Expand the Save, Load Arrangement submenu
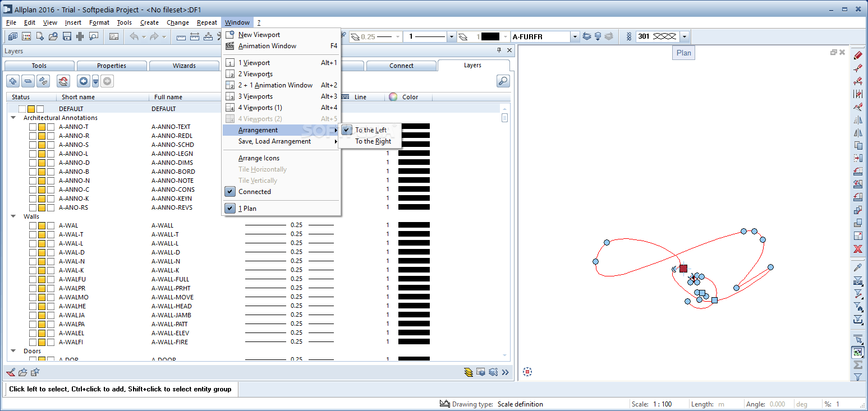The image size is (868, 411). point(281,141)
